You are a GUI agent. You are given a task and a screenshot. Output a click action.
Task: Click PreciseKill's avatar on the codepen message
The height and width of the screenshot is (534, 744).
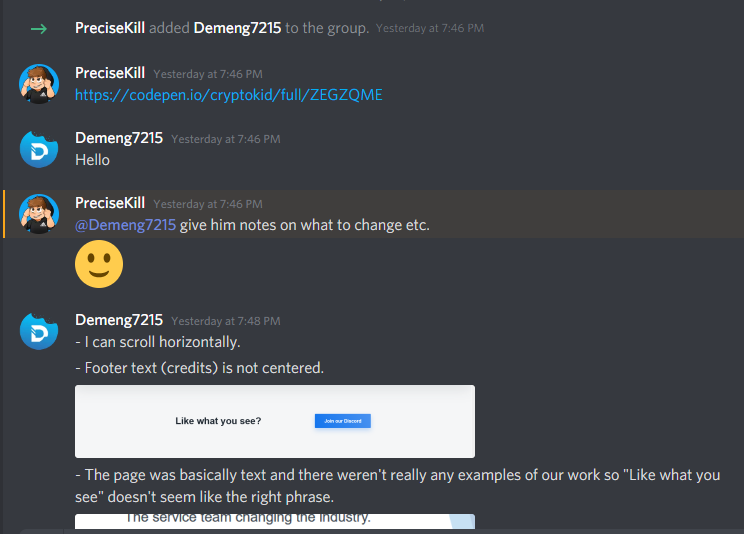point(39,84)
